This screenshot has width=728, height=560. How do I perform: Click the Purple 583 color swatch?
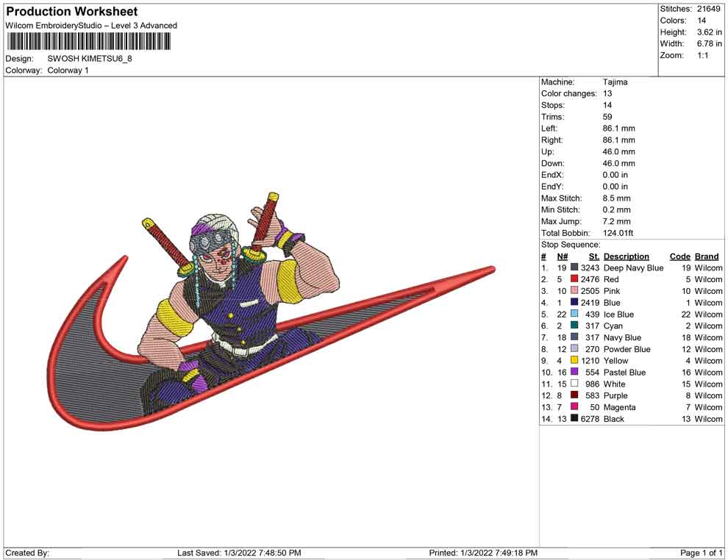click(574, 395)
